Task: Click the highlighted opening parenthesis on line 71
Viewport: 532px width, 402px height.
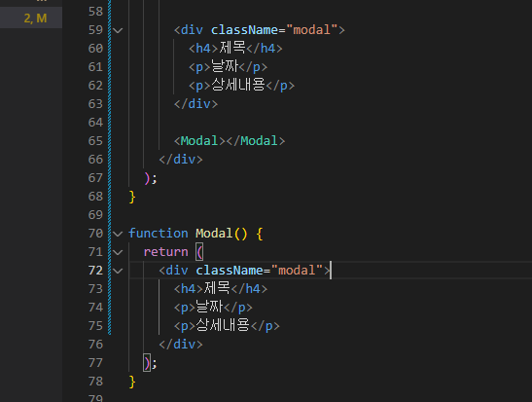Action: click(199, 252)
